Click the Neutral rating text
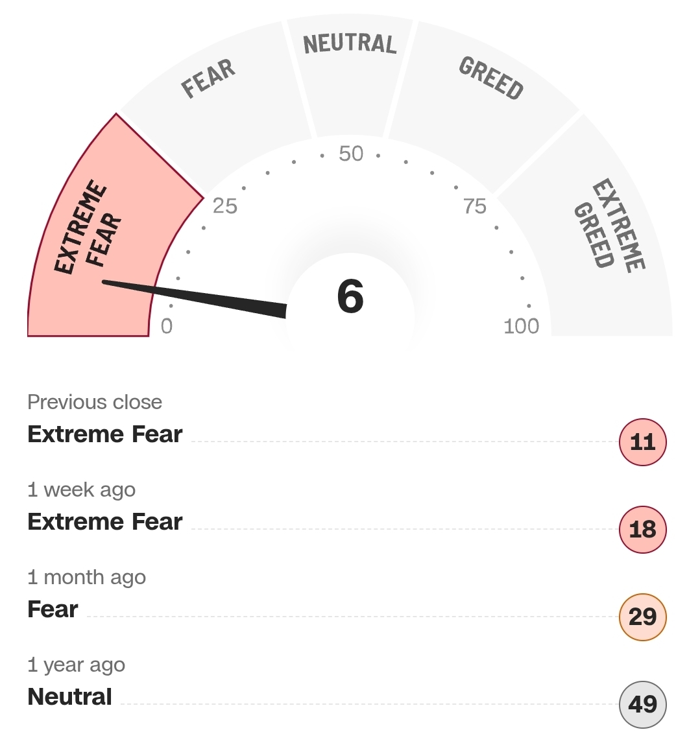The width and height of the screenshot is (700, 732). [x=70, y=697]
